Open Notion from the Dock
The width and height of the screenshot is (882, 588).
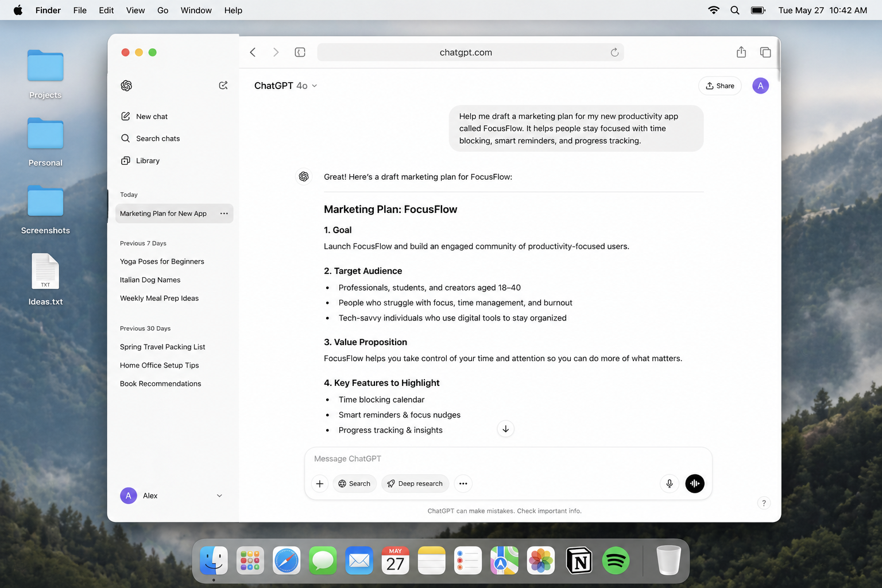coord(579,560)
